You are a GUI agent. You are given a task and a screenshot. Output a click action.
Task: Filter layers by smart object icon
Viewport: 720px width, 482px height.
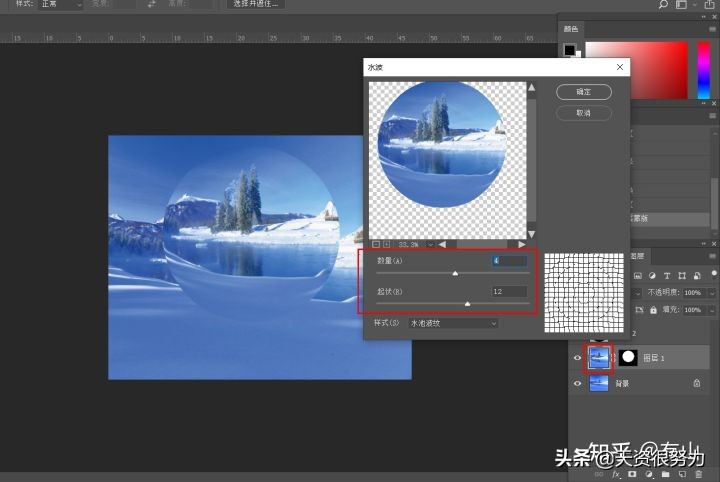coord(697,275)
